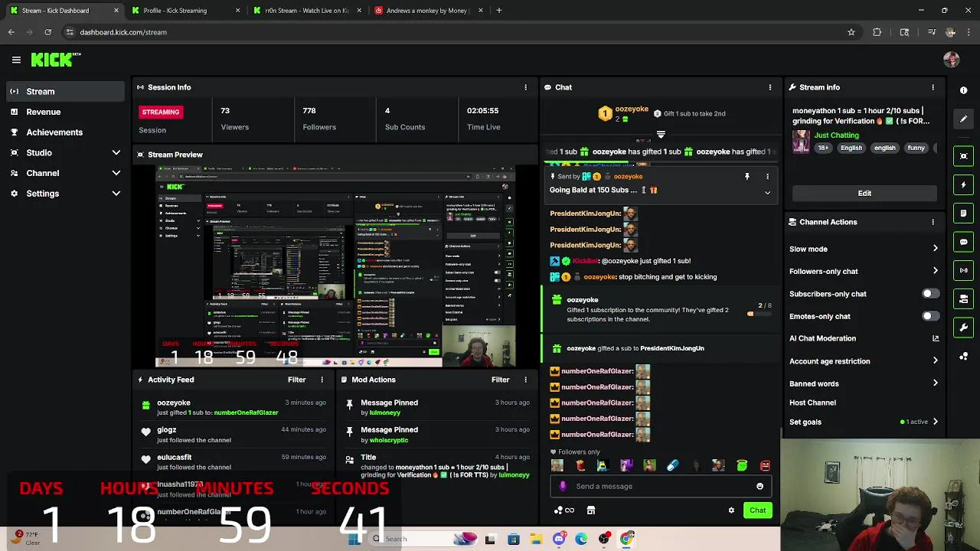Expand the pinned message chevron
Screen dimensions: 980x551
pos(767,193)
